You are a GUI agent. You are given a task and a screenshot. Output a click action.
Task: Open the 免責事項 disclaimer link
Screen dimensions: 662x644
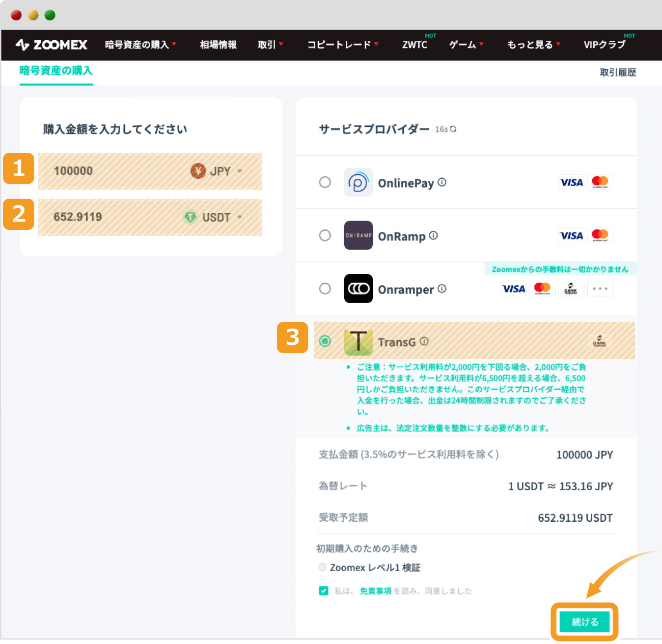coord(375,591)
